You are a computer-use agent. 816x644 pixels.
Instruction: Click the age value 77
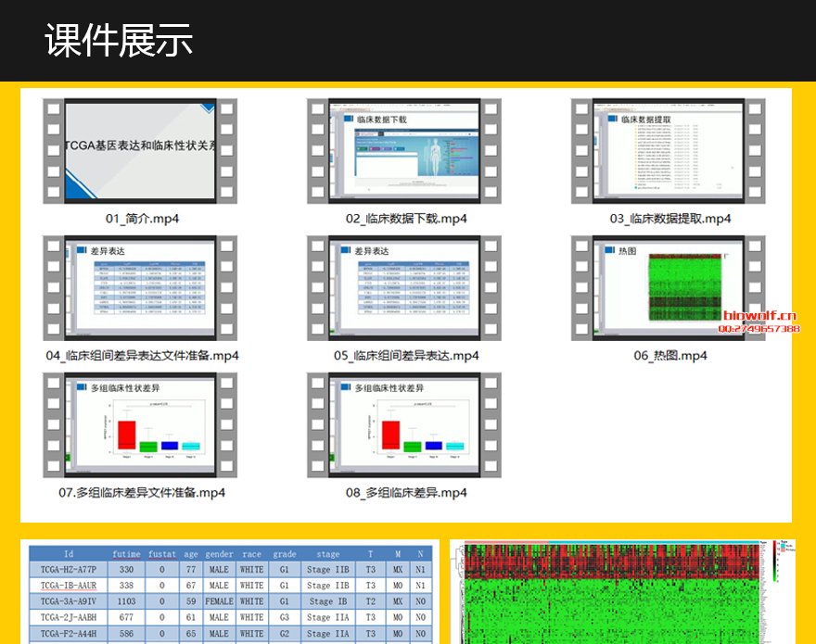pos(191,570)
